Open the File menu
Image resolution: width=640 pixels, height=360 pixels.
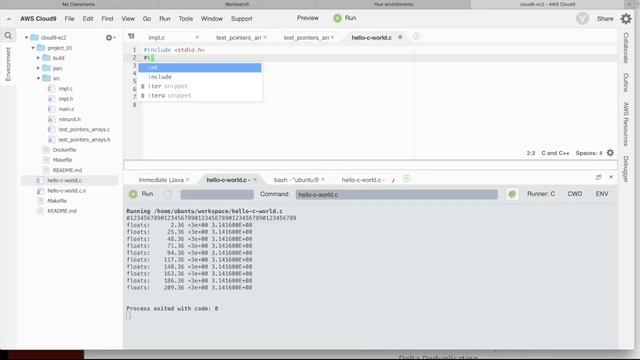69,19
